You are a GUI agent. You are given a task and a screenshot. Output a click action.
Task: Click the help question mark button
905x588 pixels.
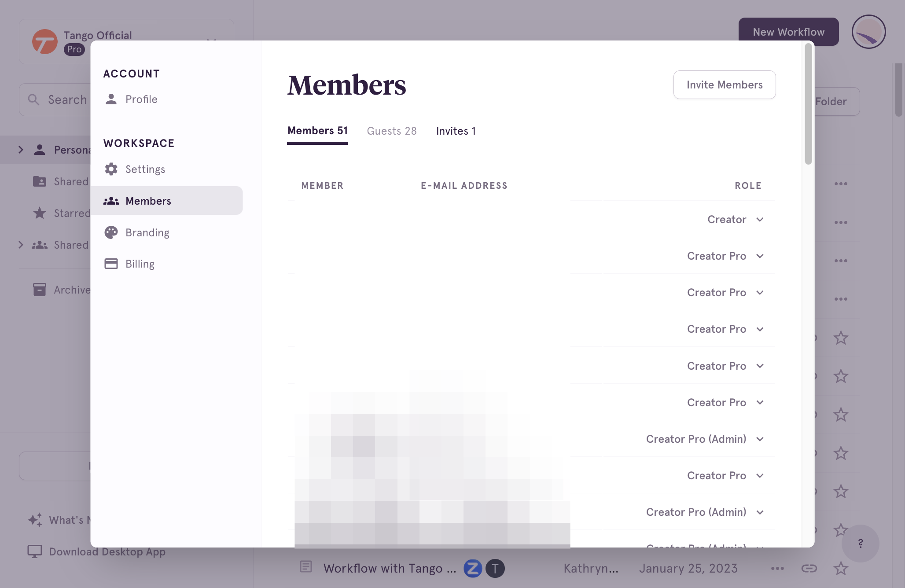(x=861, y=543)
